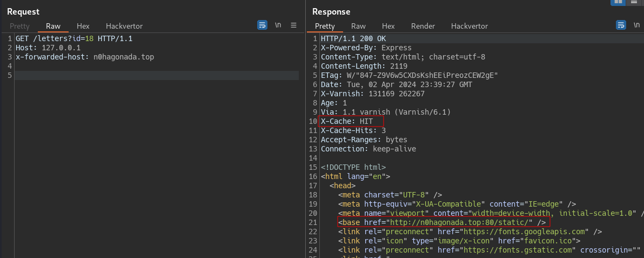Switch to side-by-side layout view
This screenshot has height=258, width=644.
coord(617,2)
